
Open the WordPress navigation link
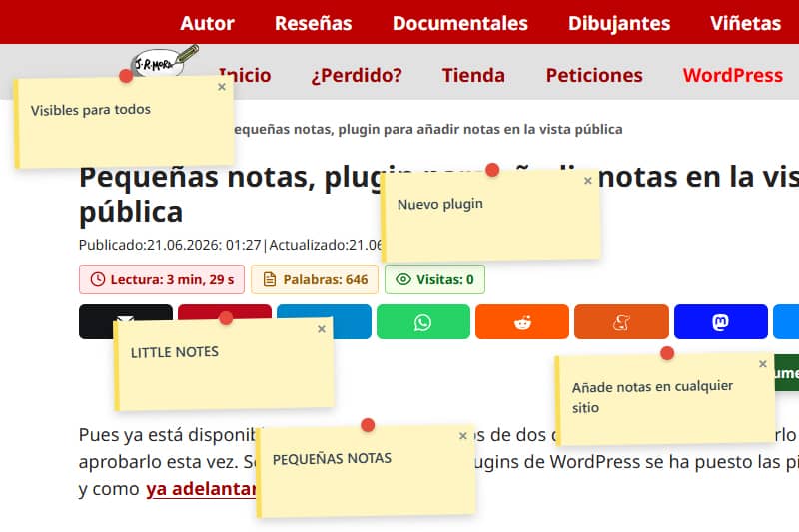pos(733,75)
